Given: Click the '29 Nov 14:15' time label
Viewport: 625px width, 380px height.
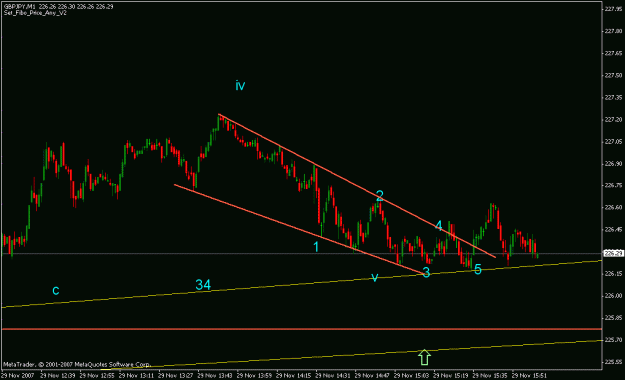Looking at the screenshot, I should tap(294, 375).
